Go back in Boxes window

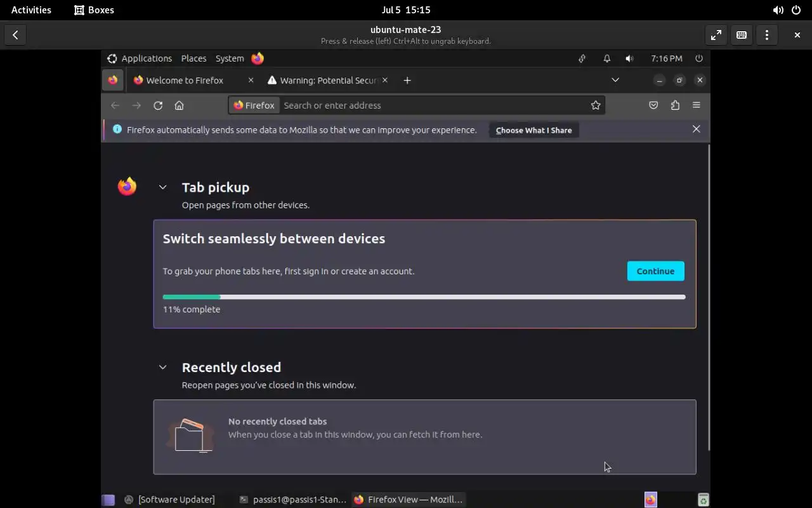15,35
